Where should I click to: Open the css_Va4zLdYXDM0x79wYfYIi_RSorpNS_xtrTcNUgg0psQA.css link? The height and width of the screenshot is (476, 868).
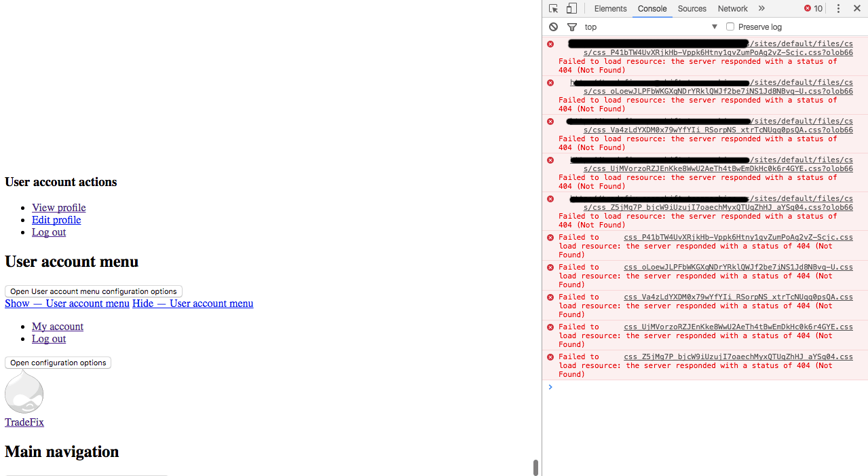738,297
